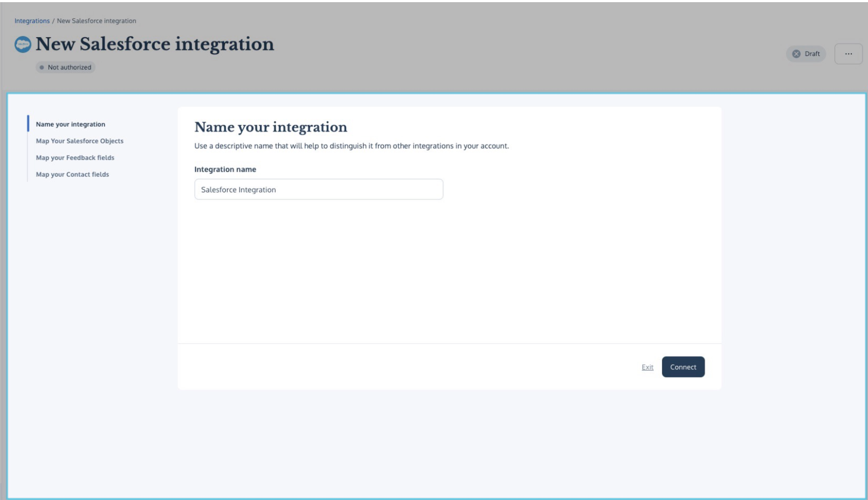This screenshot has height=500, width=868.
Task: Select 'Name your integration' step
Action: click(x=71, y=124)
